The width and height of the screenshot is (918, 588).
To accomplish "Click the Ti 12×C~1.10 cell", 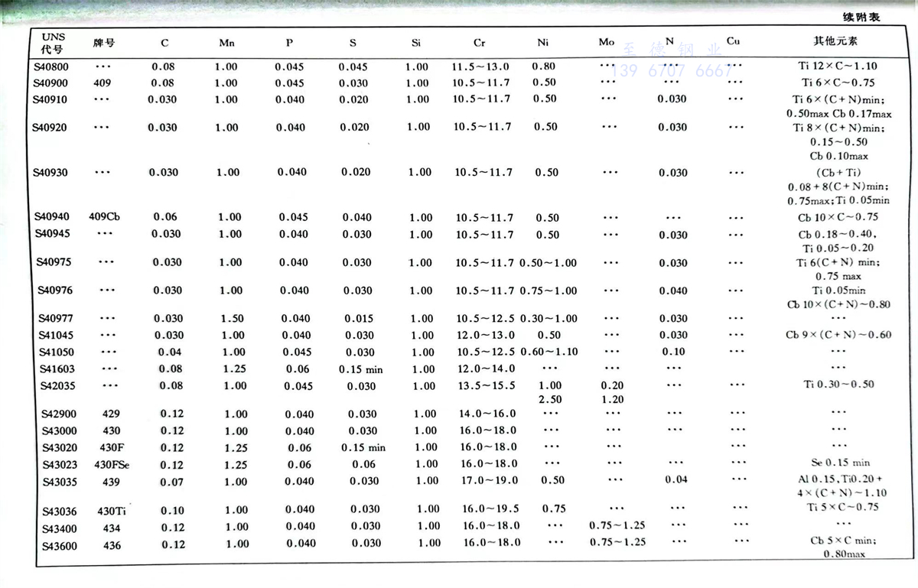I will click(838, 67).
